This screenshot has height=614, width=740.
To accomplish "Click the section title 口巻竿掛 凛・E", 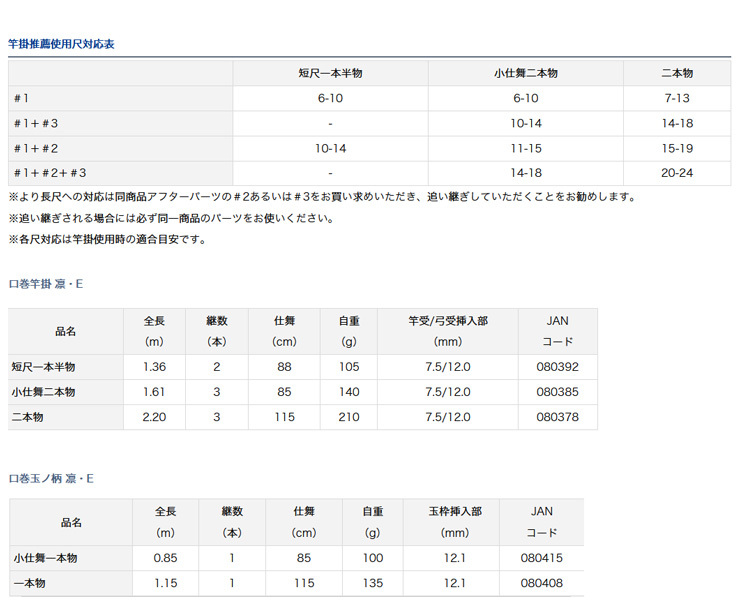I will pos(46,284).
